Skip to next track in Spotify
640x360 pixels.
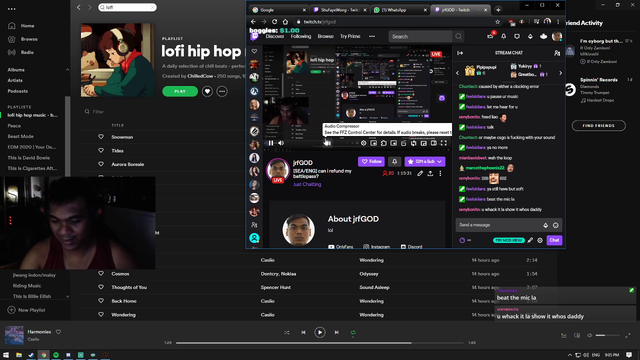coord(336,333)
